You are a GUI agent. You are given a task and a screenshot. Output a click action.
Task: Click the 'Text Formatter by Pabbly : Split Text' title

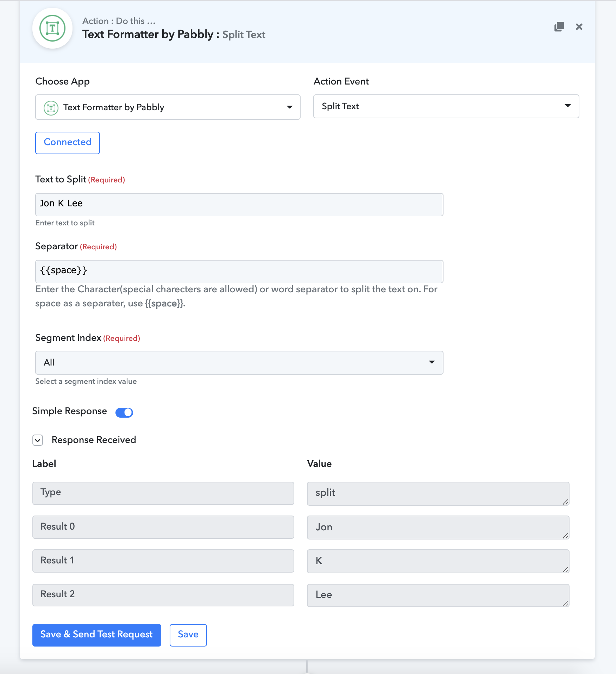click(174, 35)
